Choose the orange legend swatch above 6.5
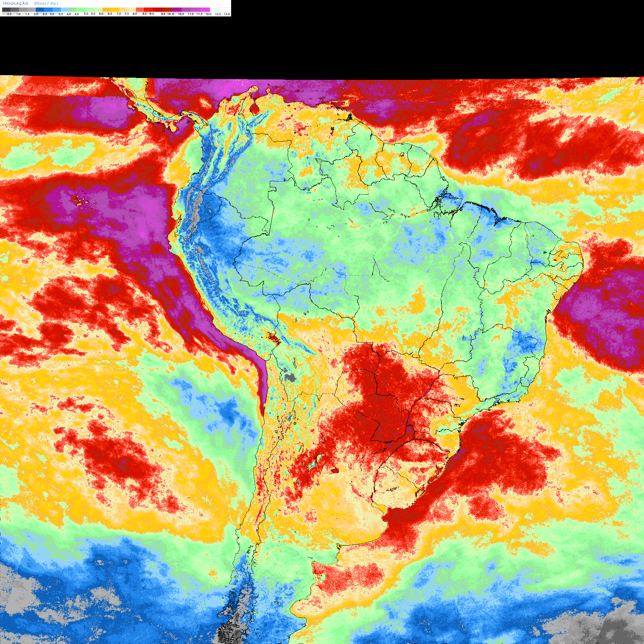The height and width of the screenshot is (644, 644). click(106, 10)
